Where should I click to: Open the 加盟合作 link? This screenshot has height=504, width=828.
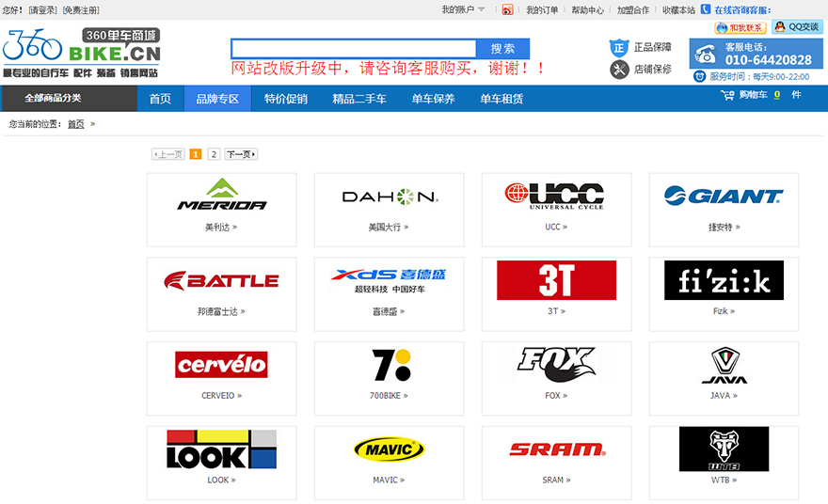pos(633,10)
